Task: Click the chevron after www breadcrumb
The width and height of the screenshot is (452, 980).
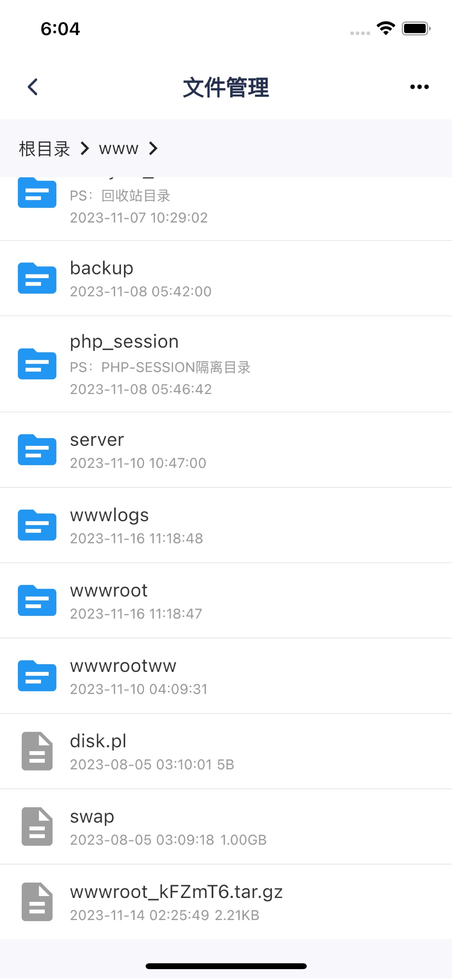Action: [x=153, y=148]
